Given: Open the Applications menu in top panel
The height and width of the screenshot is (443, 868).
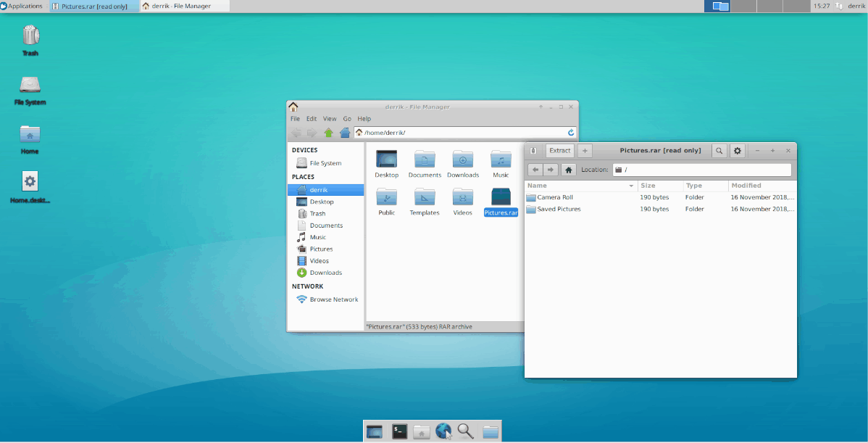Looking at the screenshot, I should pos(22,6).
